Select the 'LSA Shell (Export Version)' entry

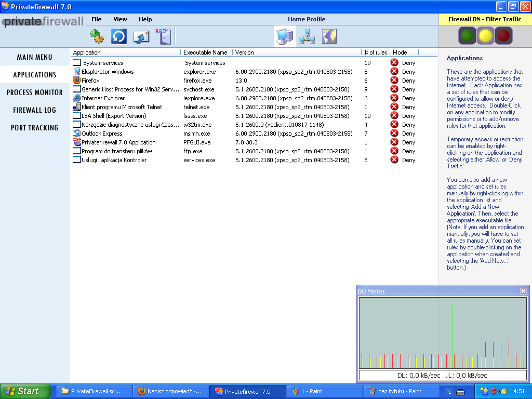pyautogui.click(x=114, y=116)
